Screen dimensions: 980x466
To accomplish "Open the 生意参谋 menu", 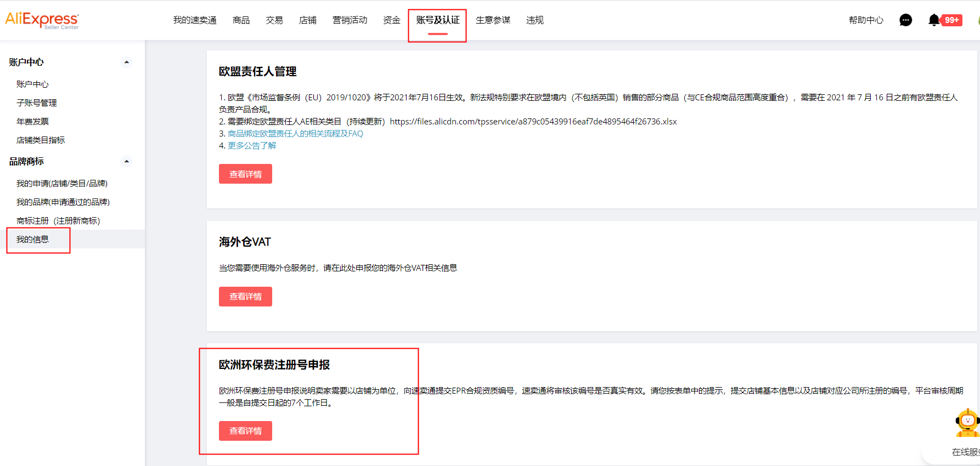I will [493, 20].
